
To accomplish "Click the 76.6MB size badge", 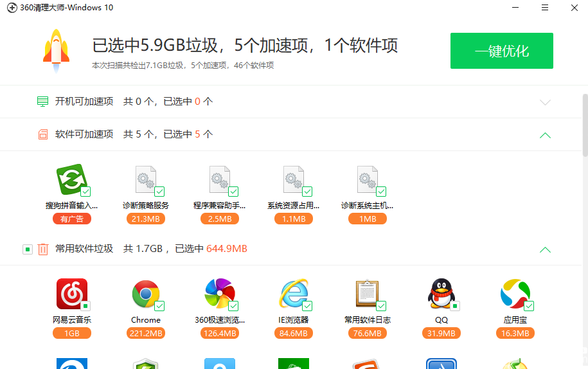I will (x=367, y=333).
